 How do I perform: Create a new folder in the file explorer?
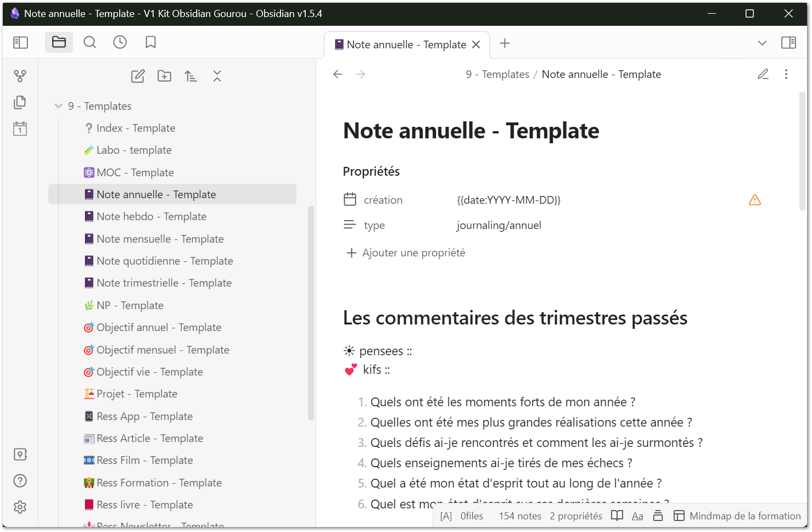pos(164,76)
